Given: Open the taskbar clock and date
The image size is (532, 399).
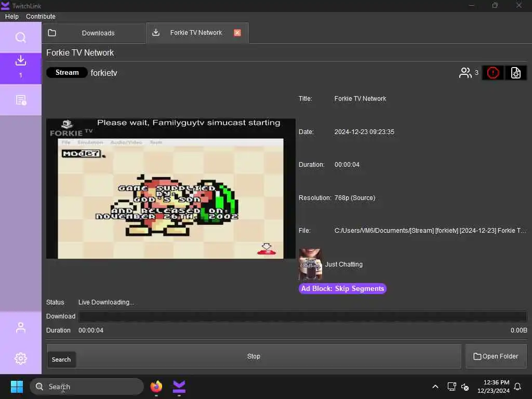Looking at the screenshot, I should pyautogui.click(x=494, y=387).
